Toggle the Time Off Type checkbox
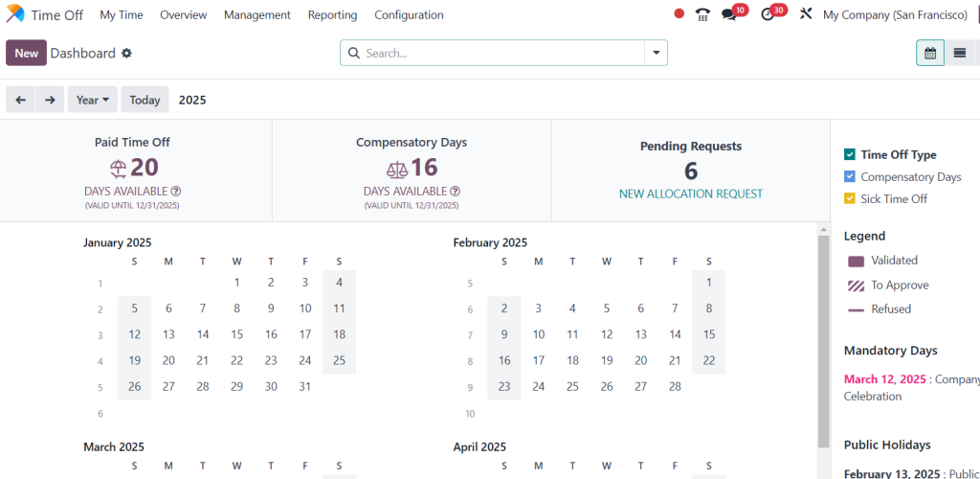Viewport: 980px width, 479px height. 850,154
